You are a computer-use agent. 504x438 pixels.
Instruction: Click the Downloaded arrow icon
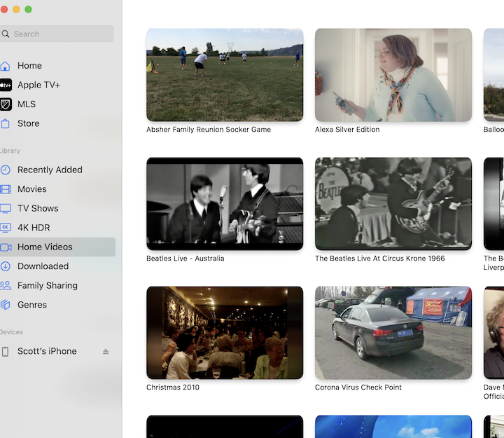coord(5,266)
